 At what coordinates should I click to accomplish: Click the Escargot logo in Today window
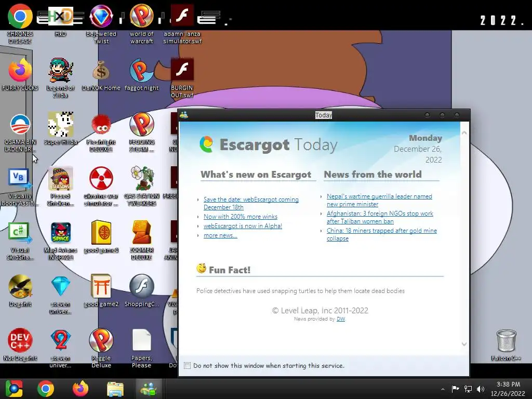206,144
